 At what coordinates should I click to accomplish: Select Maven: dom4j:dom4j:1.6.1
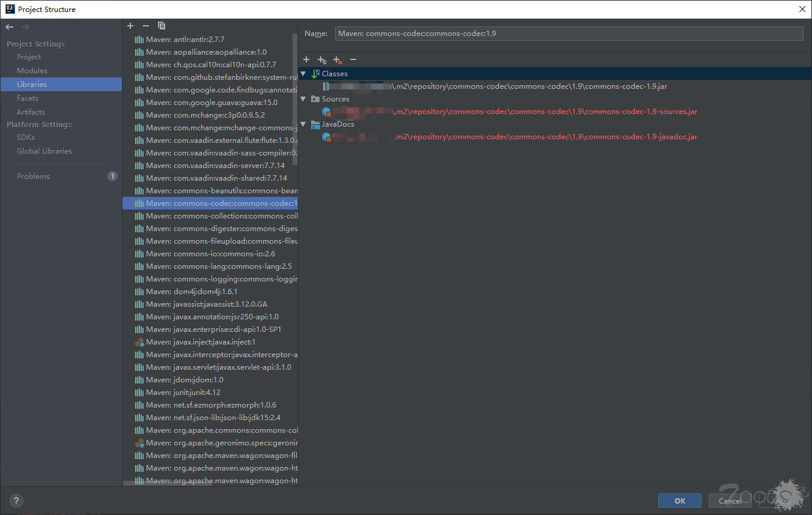pyautogui.click(x=210, y=292)
